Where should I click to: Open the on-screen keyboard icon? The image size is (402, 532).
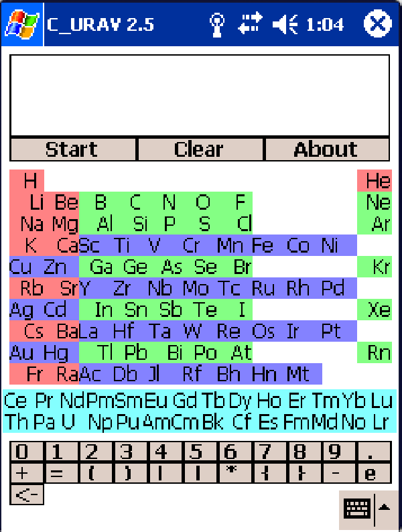pyautogui.click(x=356, y=508)
